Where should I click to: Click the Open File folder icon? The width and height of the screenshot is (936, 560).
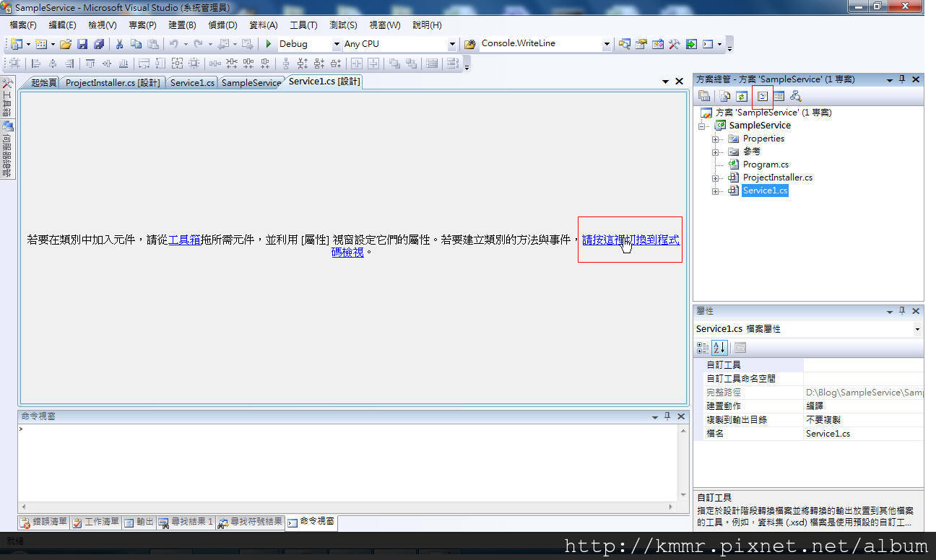tap(66, 44)
